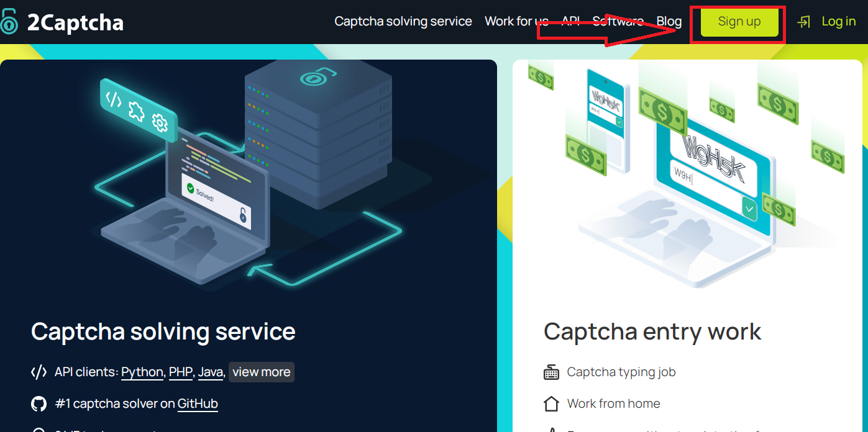
Task: Open the PHP API client link
Action: coord(181,372)
